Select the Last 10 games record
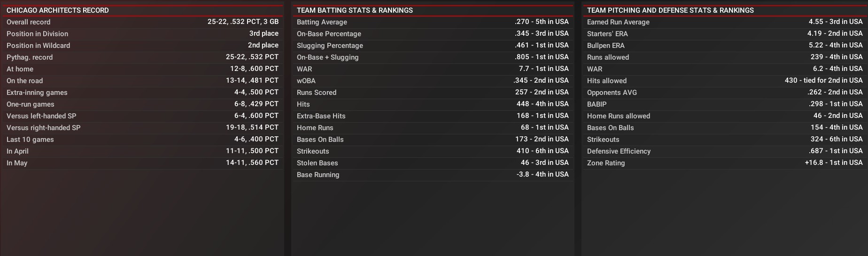The image size is (868, 256). point(142,140)
